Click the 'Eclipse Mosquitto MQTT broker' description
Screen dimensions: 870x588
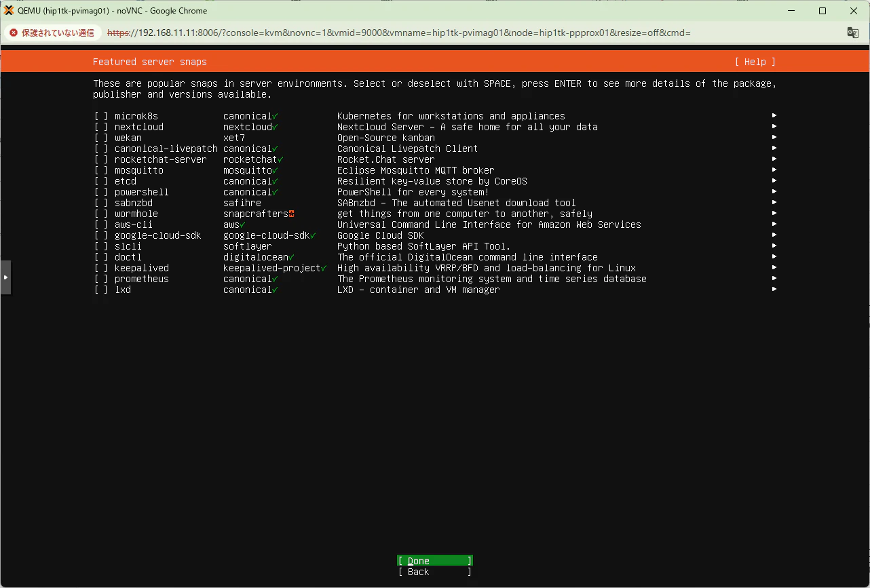click(x=416, y=170)
